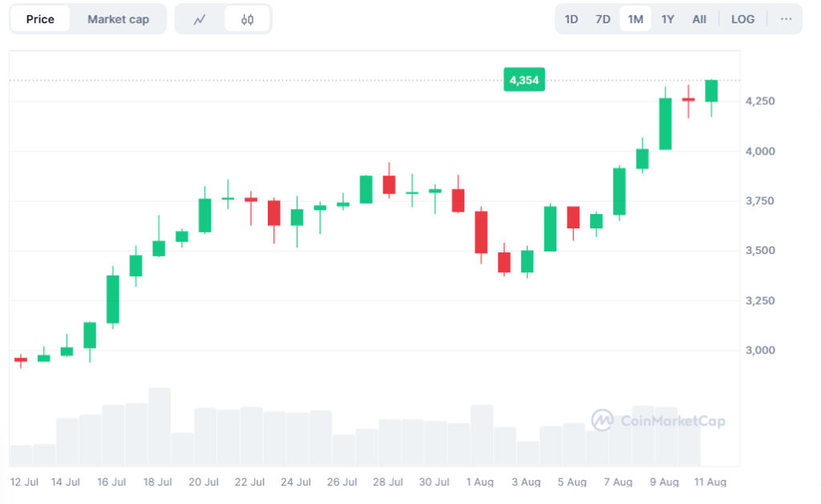Switch to line chart view
This screenshot has height=504, width=821.
coord(200,19)
